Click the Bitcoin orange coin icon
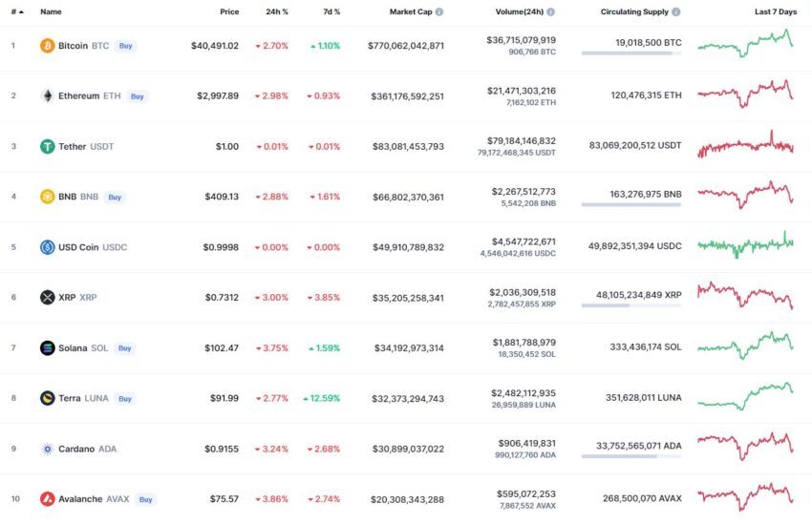This screenshot has width=812, height=524. click(47, 46)
